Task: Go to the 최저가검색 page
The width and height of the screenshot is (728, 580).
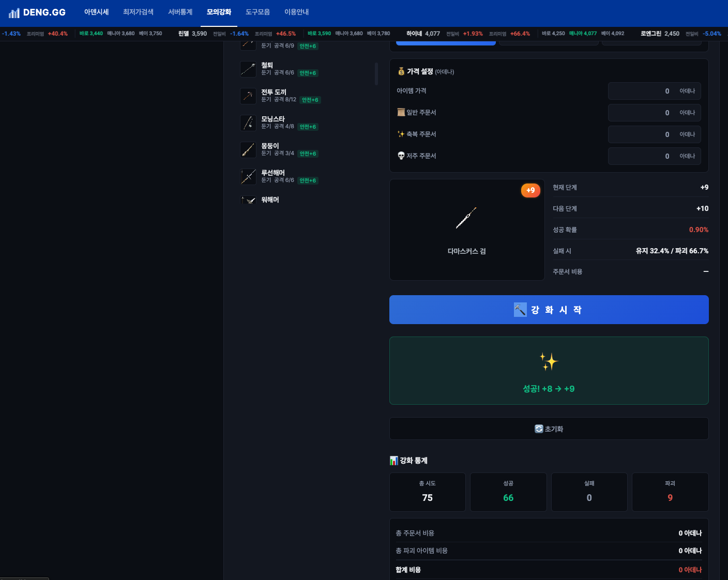Action: [x=138, y=12]
